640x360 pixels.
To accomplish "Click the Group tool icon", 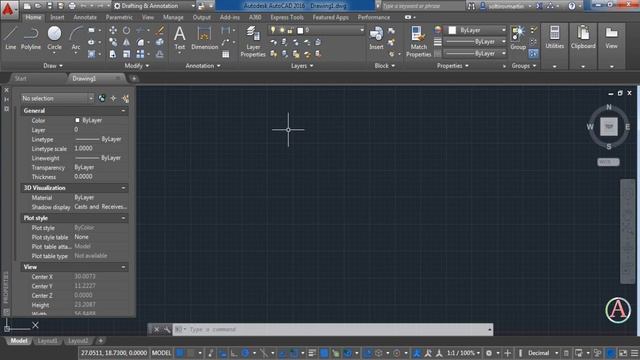I will 518,38.
